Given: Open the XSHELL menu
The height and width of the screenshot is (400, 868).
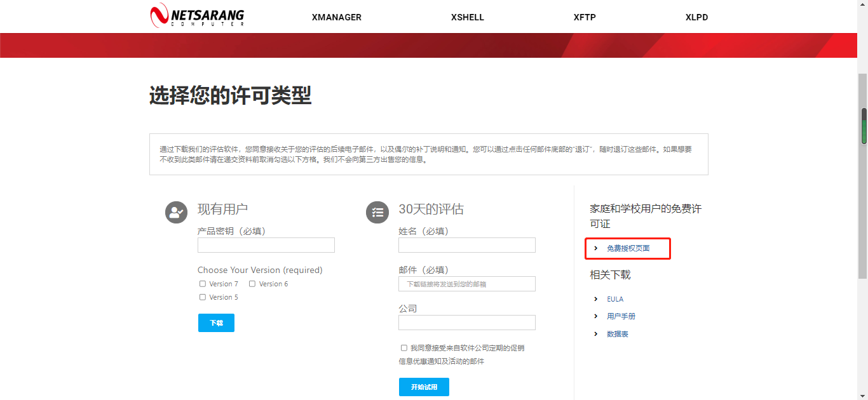Looking at the screenshot, I should pos(468,17).
